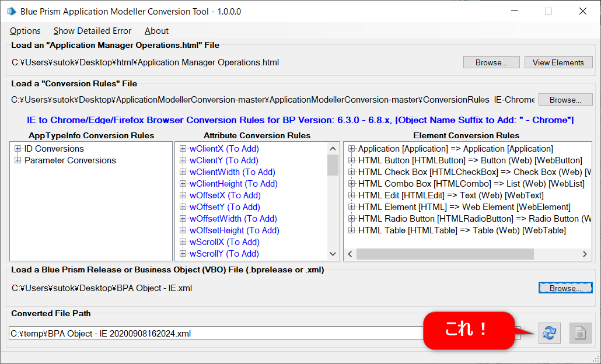The width and height of the screenshot is (601, 364).
Task: Select HTML Edit [HTMLEdit] => Text (Web) row
Action: [x=450, y=195]
